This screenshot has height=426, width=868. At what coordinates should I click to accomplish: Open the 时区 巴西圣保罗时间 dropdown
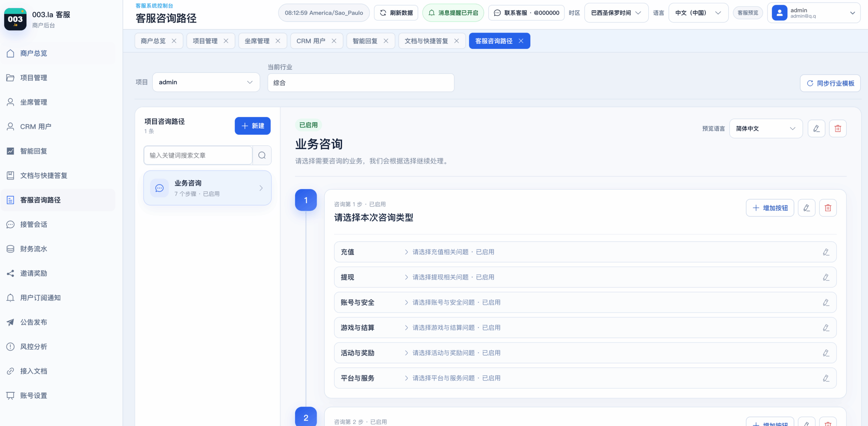click(616, 13)
